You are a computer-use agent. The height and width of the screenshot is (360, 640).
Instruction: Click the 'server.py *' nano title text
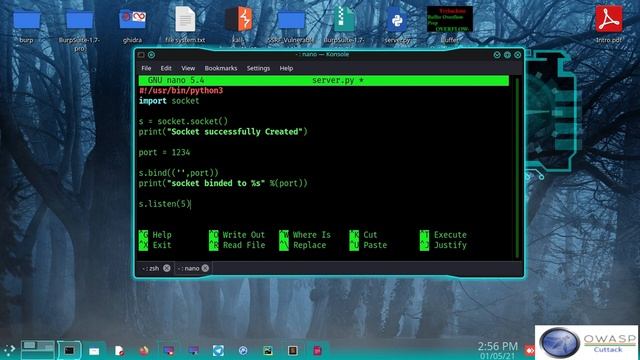(x=338, y=80)
